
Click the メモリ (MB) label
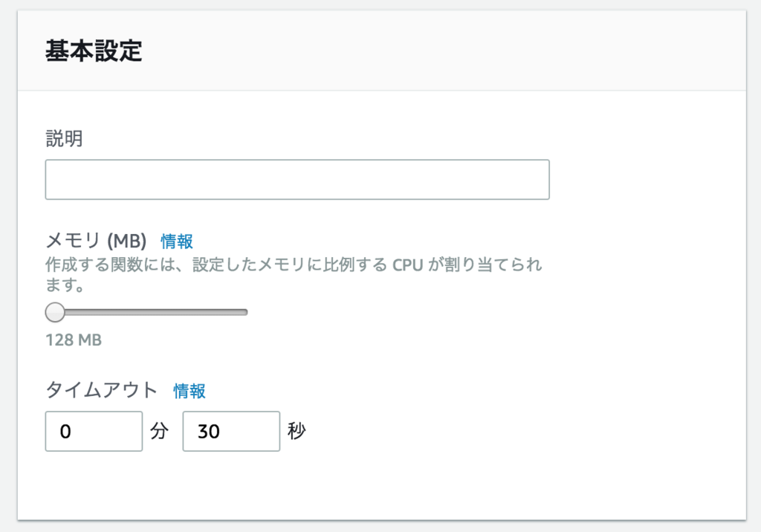coord(95,241)
